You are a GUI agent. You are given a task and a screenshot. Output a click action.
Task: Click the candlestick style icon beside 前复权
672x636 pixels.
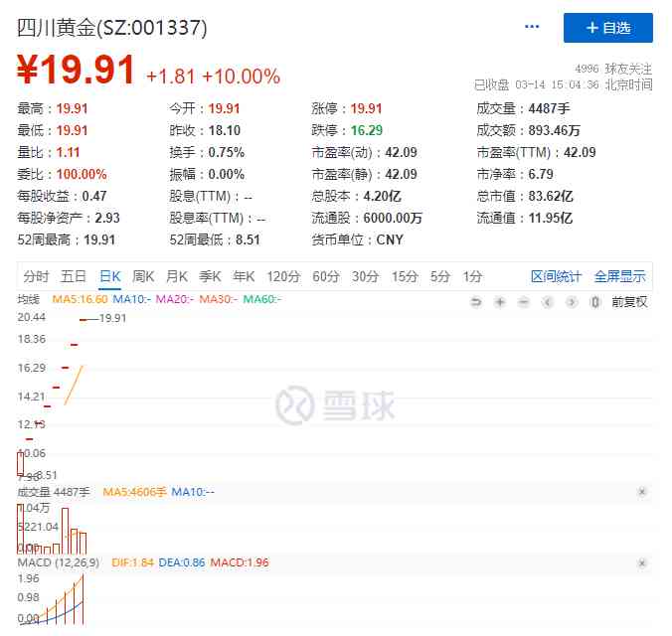click(595, 301)
